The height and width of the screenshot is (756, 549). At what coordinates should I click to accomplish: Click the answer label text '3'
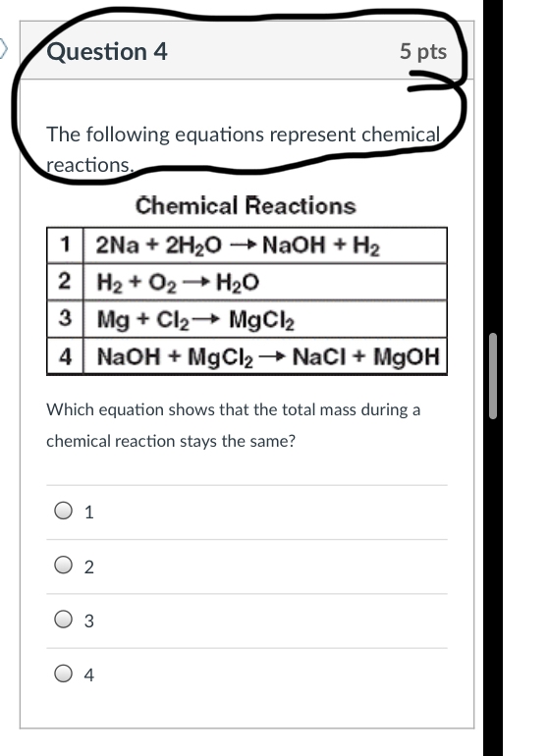88,621
